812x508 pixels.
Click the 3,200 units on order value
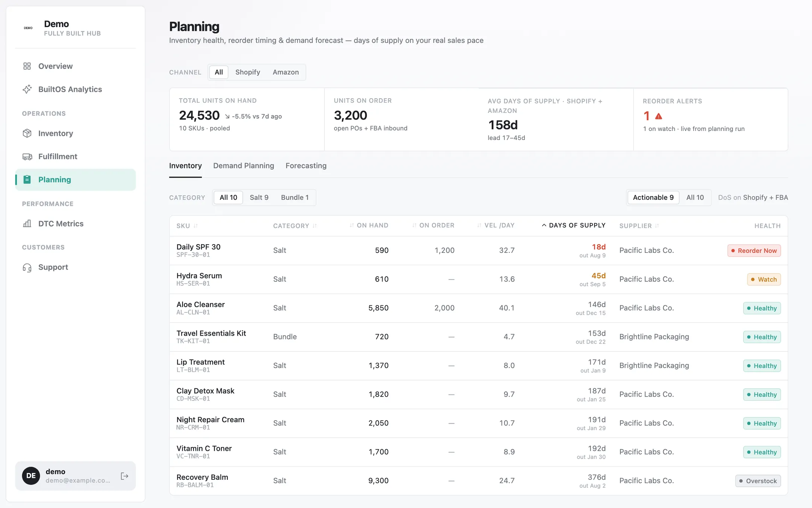[x=350, y=115]
